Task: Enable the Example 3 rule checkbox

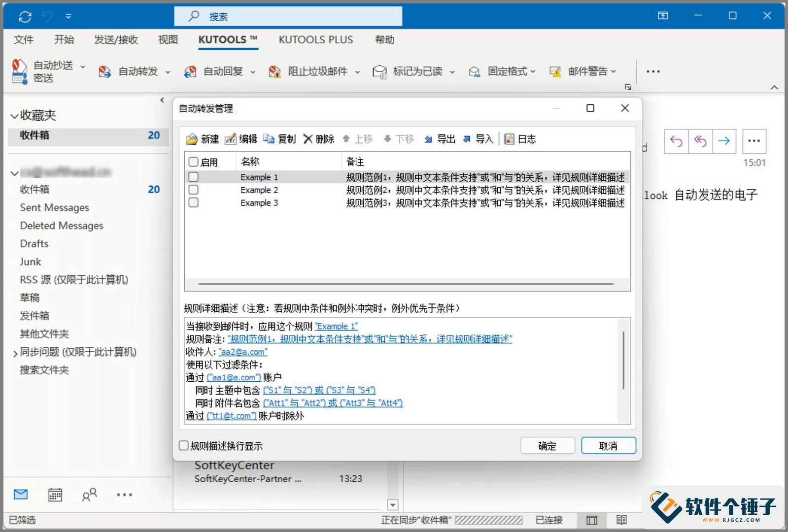Action: [193, 202]
